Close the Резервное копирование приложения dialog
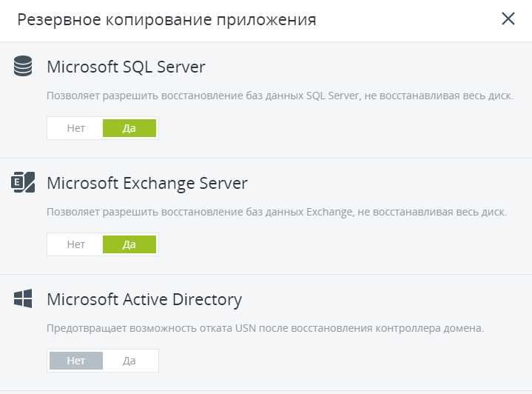This screenshot has height=394, width=532. coord(508,19)
